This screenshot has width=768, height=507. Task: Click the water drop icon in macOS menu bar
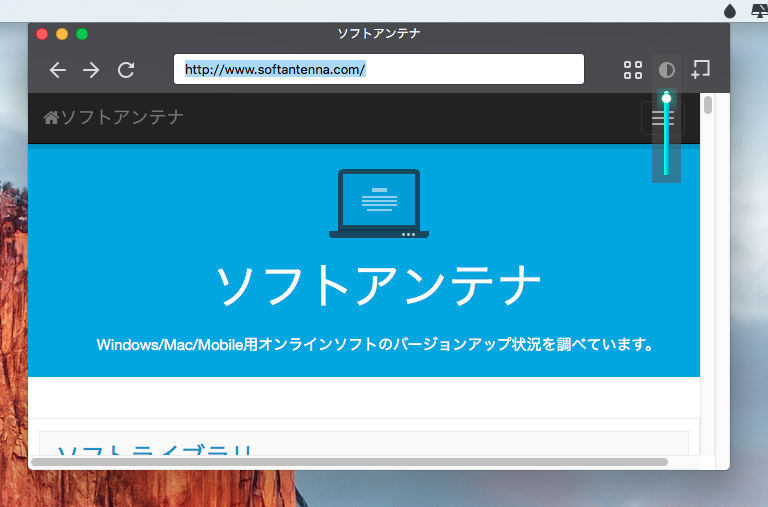[x=730, y=11]
